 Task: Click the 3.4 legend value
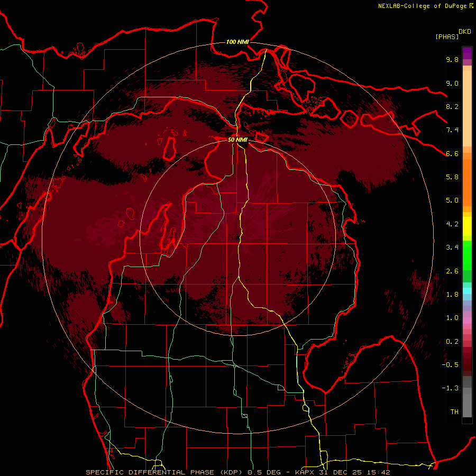(452, 248)
